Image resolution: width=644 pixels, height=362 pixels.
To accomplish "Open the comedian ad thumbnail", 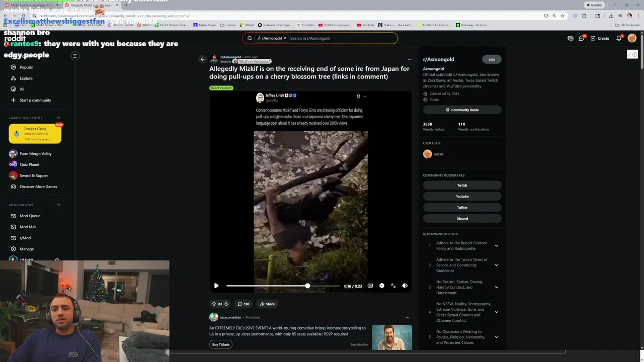I will click(392, 337).
